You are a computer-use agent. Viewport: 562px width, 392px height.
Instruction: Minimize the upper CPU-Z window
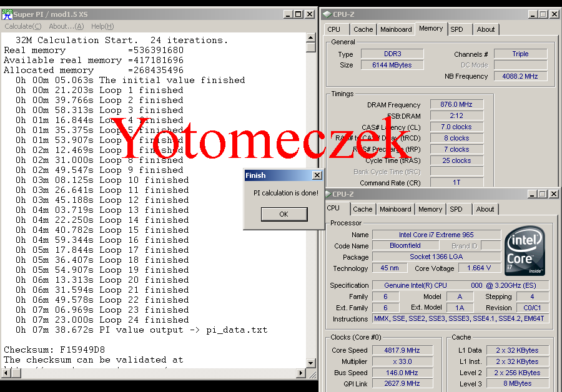coord(533,14)
